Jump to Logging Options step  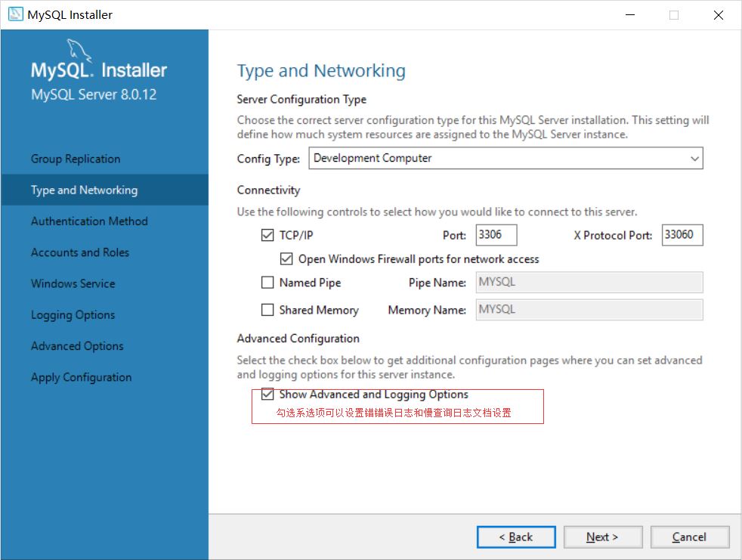[73, 315]
